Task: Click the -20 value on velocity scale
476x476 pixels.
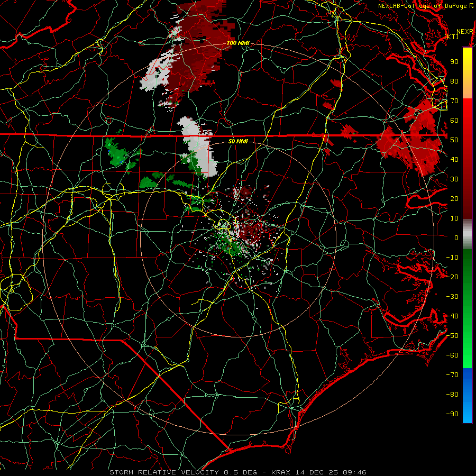Action: [x=452, y=277]
